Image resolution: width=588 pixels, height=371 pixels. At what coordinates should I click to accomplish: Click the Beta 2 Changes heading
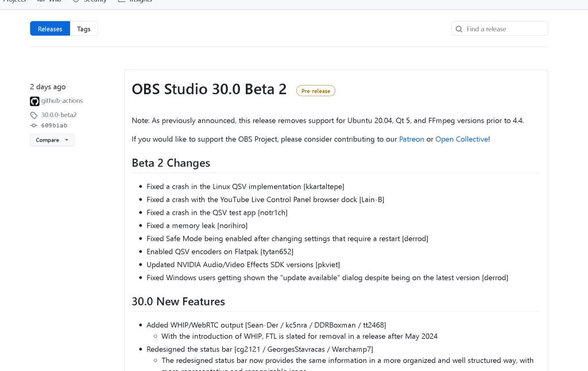171,163
